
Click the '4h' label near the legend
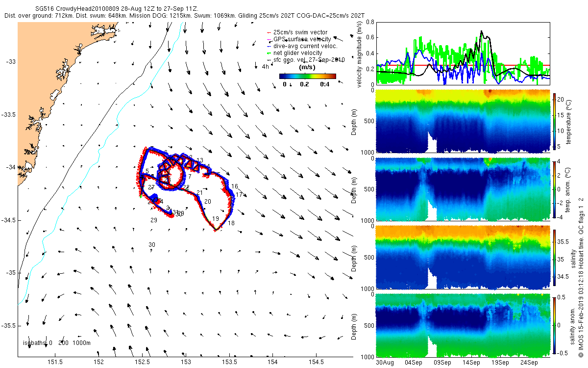[265, 67]
